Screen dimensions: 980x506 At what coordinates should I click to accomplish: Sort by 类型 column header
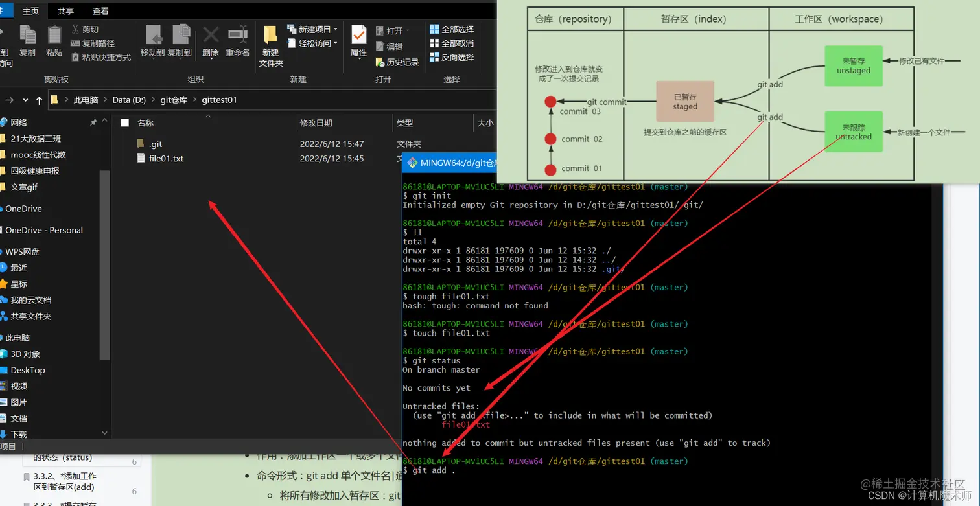point(404,123)
